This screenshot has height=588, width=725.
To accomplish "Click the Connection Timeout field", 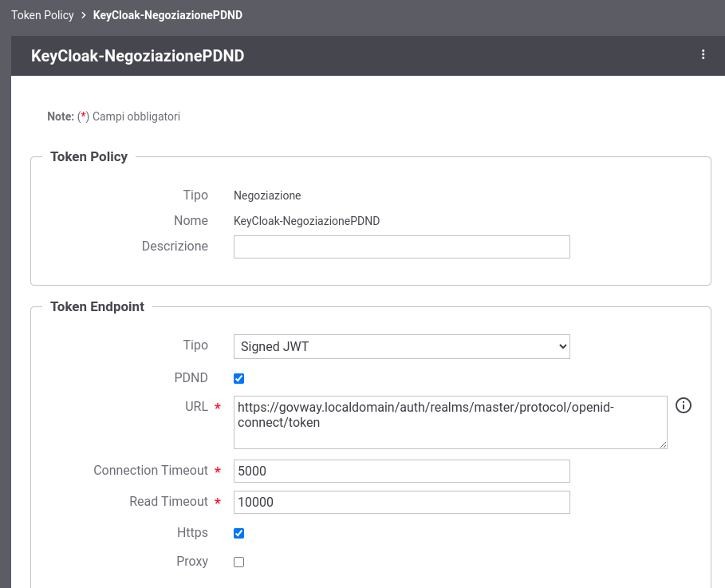I will [402, 471].
